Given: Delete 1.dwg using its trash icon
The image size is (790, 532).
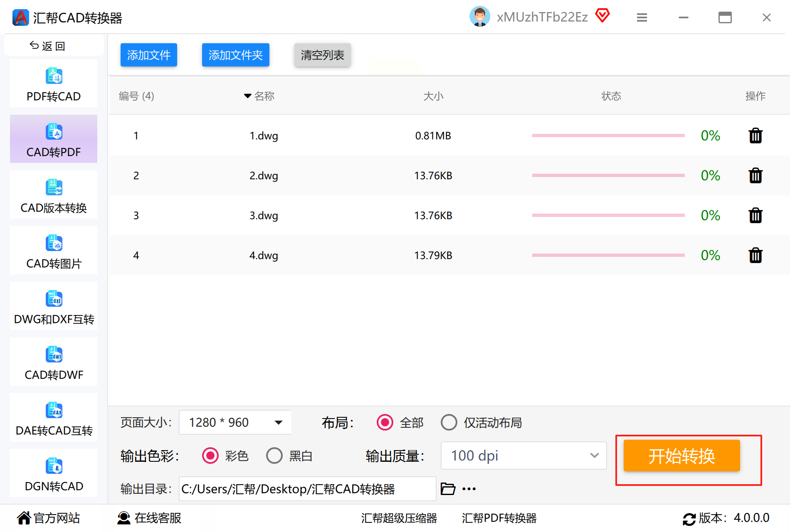Looking at the screenshot, I should click(755, 135).
